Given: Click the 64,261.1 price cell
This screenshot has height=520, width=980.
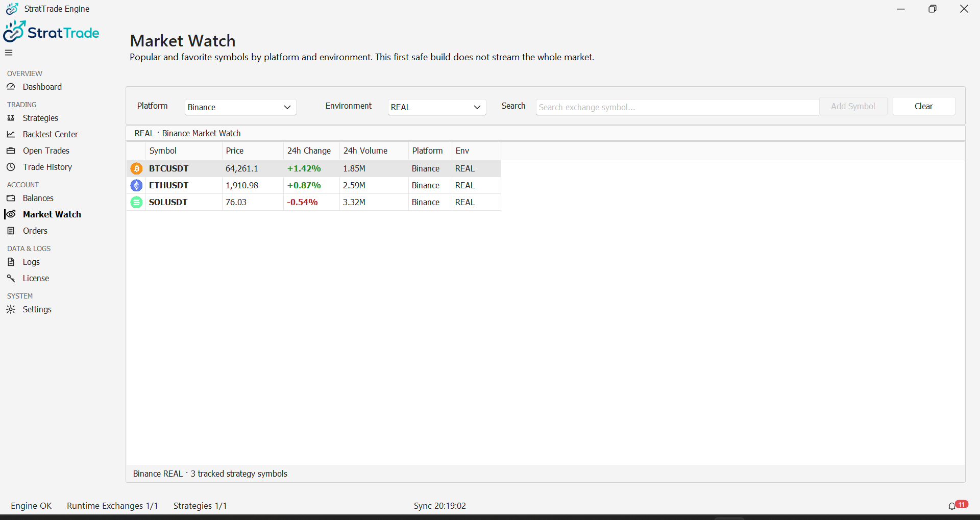Looking at the screenshot, I should click(x=253, y=168).
